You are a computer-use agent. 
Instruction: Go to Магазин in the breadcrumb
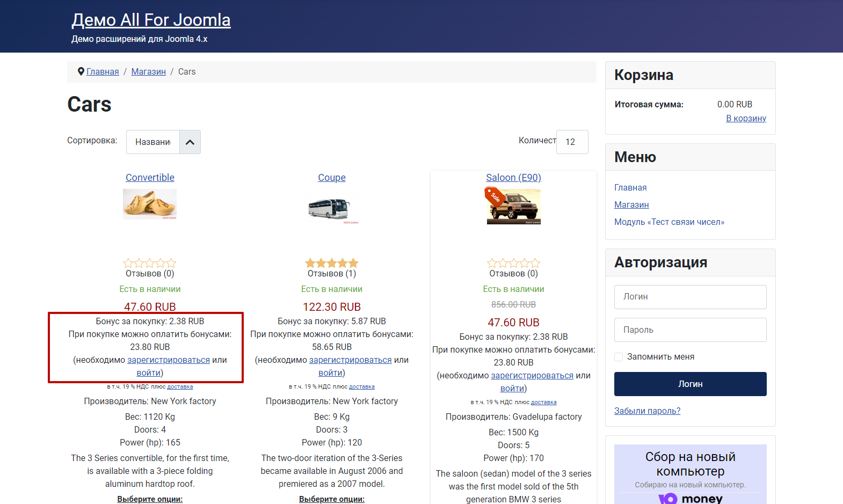click(149, 71)
